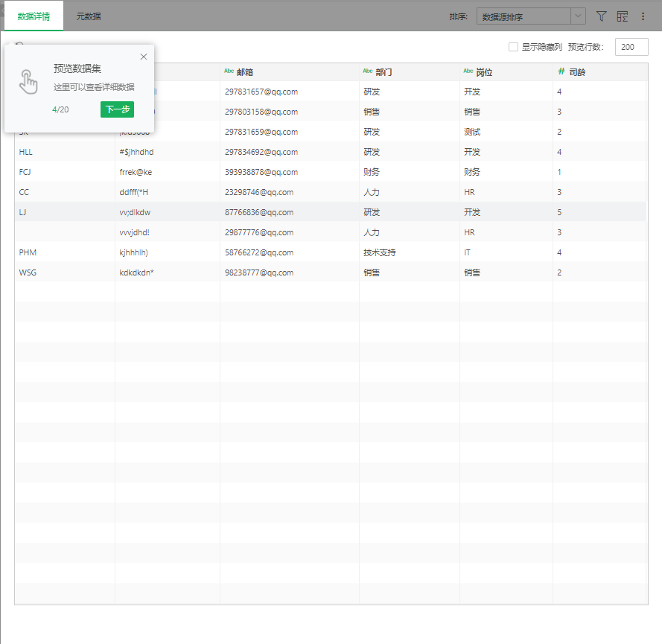Switch to the 元数据 tab
This screenshot has width=662, height=644.
pyautogui.click(x=89, y=16)
